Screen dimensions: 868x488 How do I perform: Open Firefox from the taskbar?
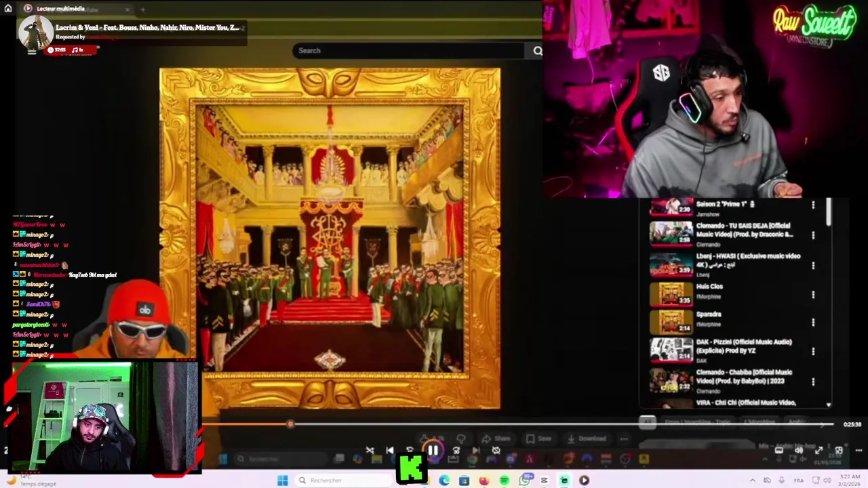click(484, 481)
